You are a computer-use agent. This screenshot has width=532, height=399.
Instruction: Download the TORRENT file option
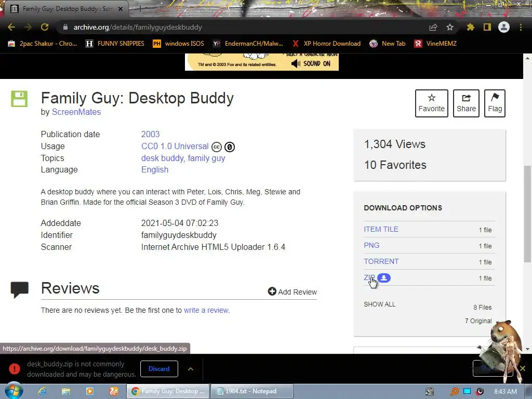pyautogui.click(x=381, y=262)
